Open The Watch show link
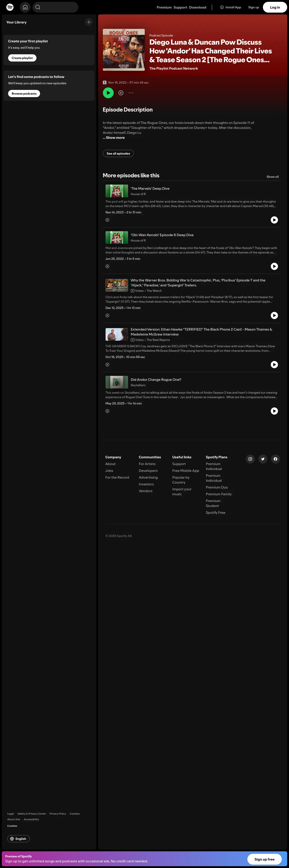The width and height of the screenshot is (289, 868). click(x=154, y=291)
